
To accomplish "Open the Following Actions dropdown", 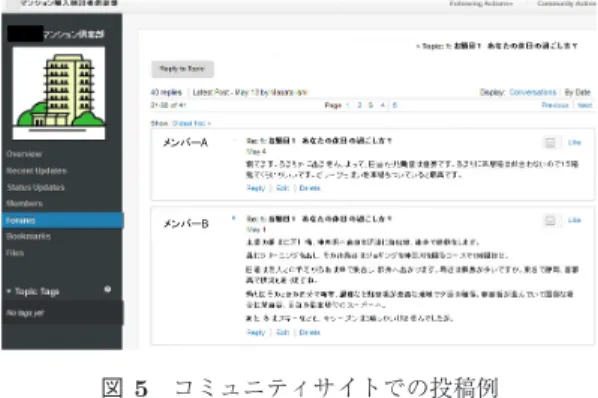I will point(481,3).
